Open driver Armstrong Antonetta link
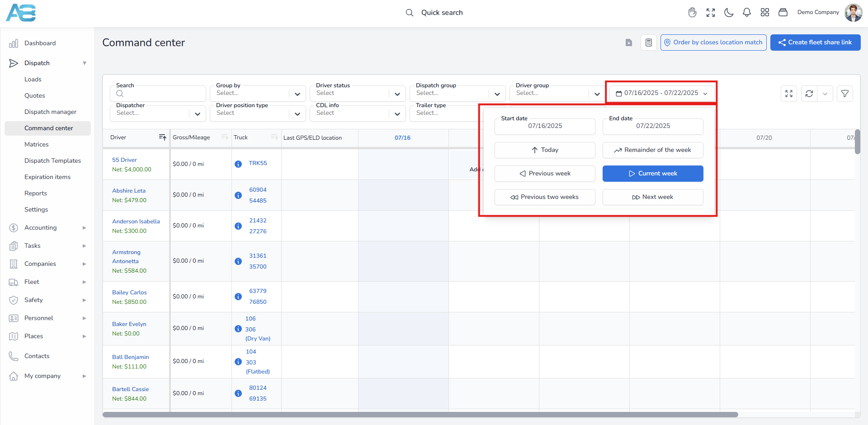The width and height of the screenshot is (868, 425). click(126, 257)
